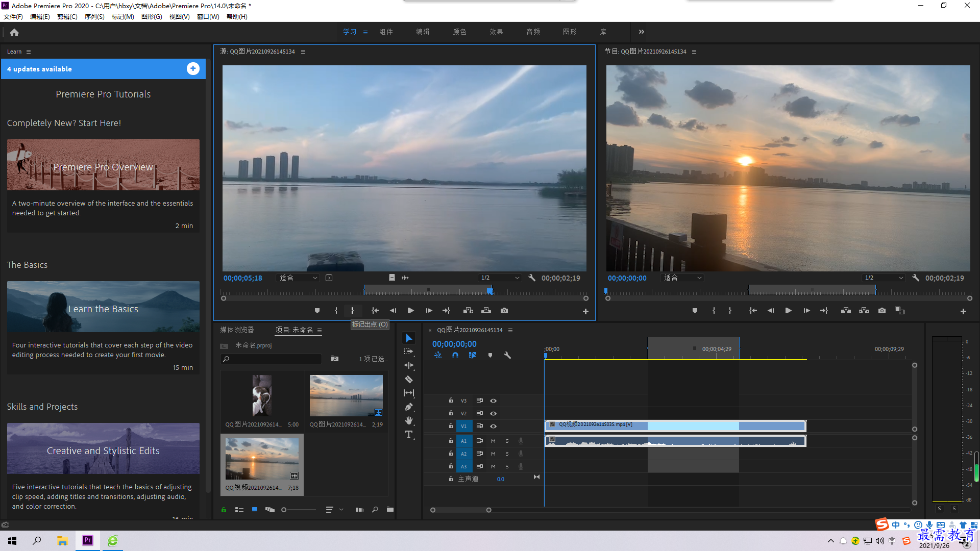Open Source monitor panel menu
The height and width of the screenshot is (551, 980).
(x=303, y=52)
